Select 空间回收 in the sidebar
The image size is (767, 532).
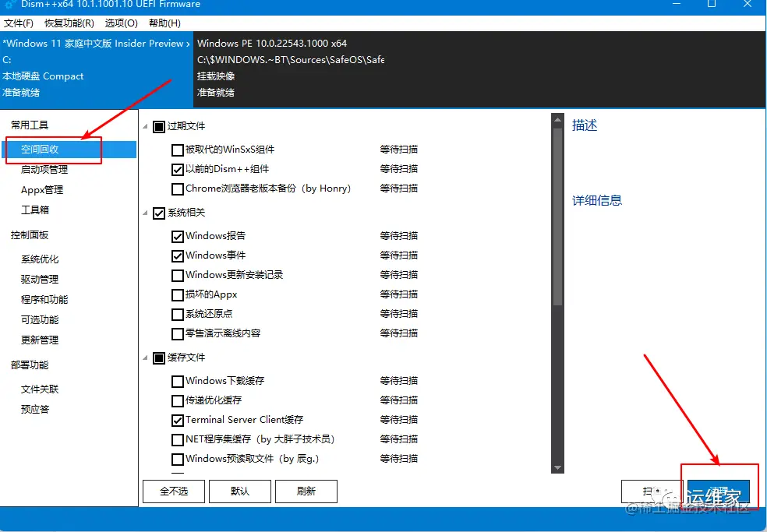(x=69, y=149)
